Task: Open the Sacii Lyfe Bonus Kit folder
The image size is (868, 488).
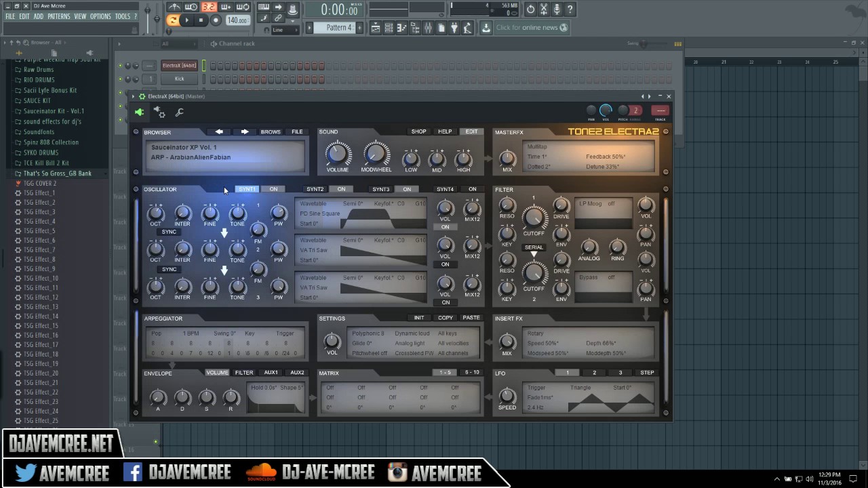Action: point(50,90)
